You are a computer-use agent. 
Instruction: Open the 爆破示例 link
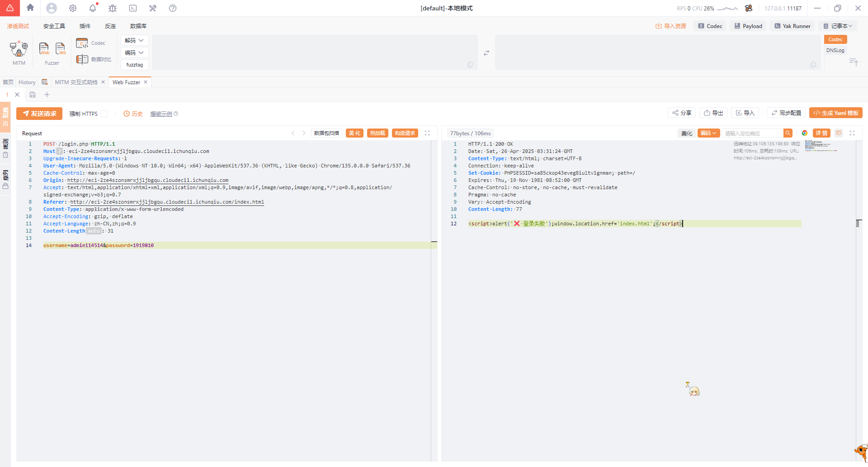[x=161, y=114]
